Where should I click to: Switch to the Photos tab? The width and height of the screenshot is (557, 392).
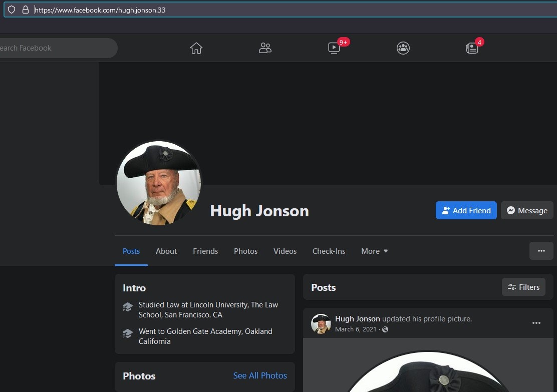pyautogui.click(x=245, y=251)
